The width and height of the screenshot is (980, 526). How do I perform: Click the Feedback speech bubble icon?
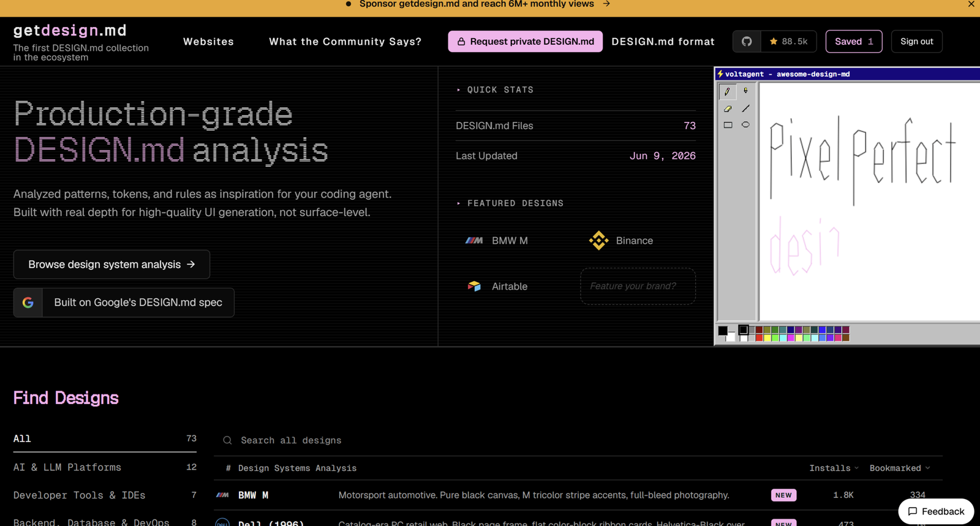pos(913,511)
